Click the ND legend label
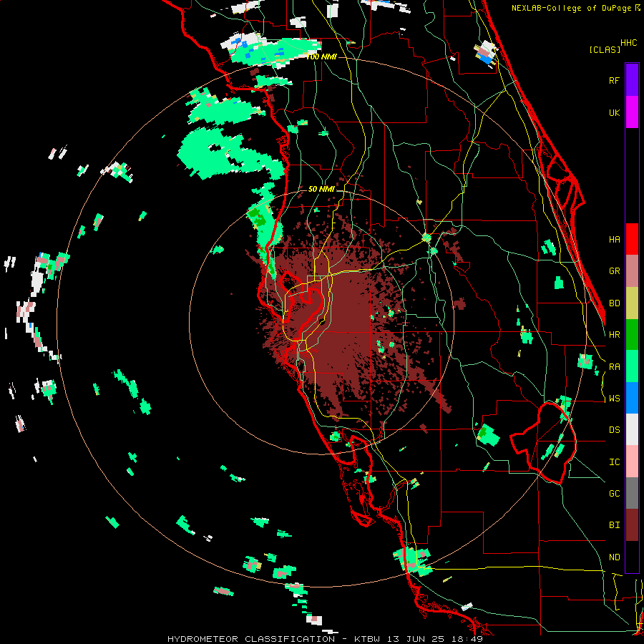The image size is (644, 644). pos(614,557)
